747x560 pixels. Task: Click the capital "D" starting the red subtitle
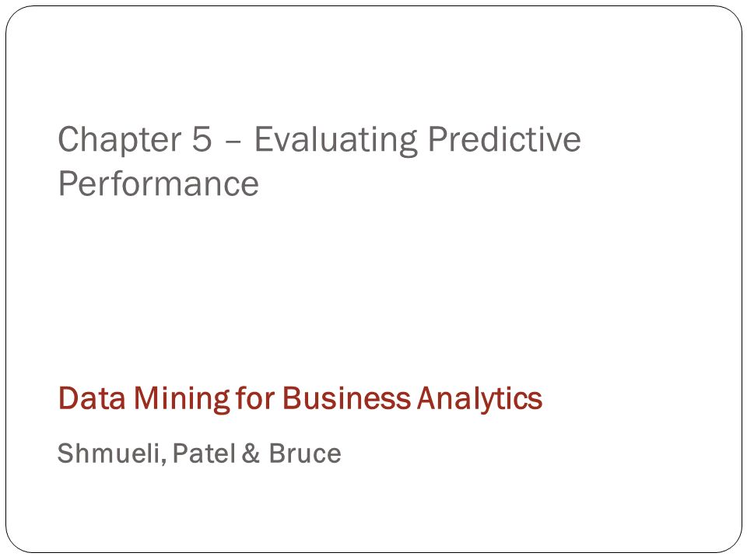pyautogui.click(x=68, y=398)
